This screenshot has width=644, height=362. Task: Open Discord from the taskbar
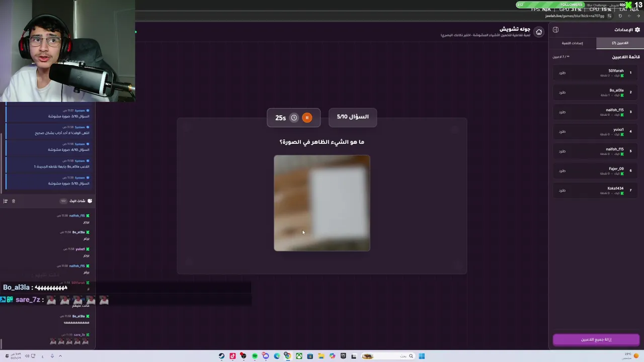tap(266, 356)
